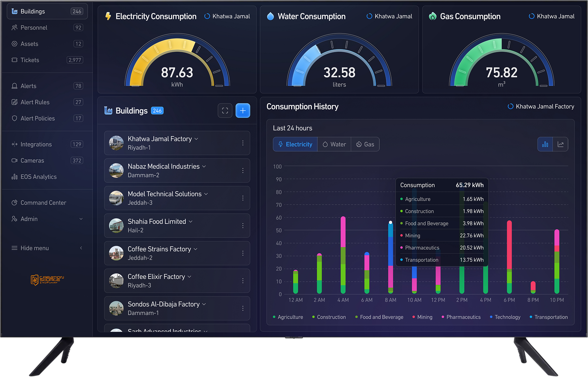The height and width of the screenshot is (377, 588).
Task: Open options menu for Coffee Elixir Factory
Action: point(243,281)
